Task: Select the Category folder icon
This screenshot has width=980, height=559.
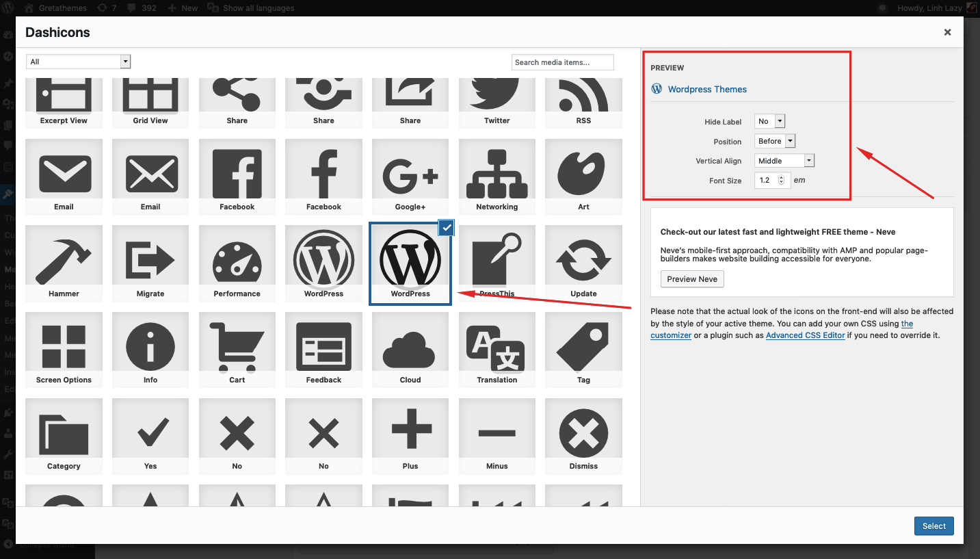Action: pyautogui.click(x=64, y=437)
